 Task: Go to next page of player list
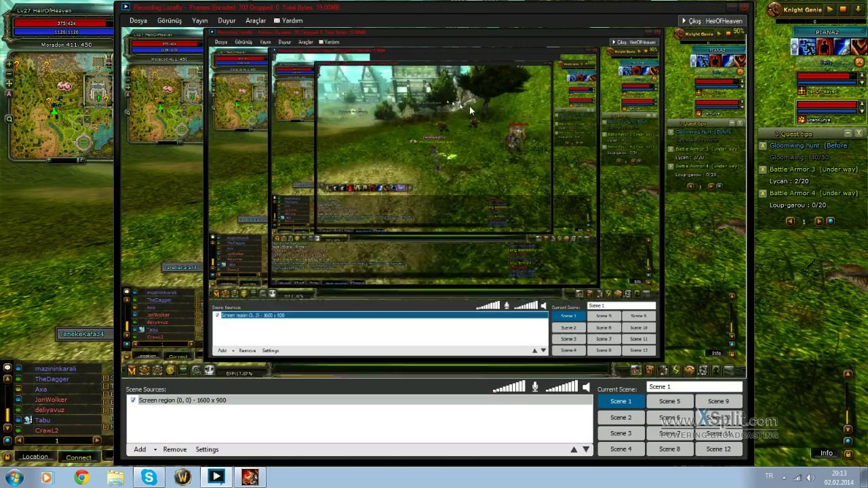click(96, 441)
